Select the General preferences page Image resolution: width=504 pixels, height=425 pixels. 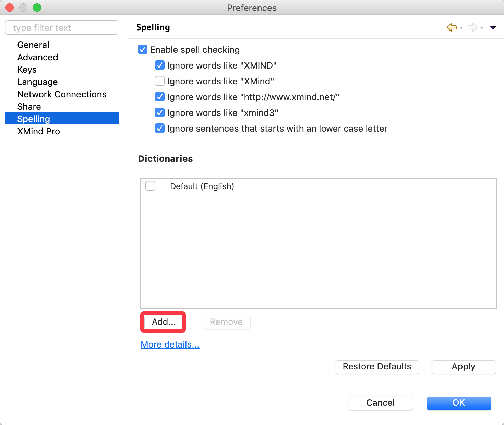tap(33, 45)
